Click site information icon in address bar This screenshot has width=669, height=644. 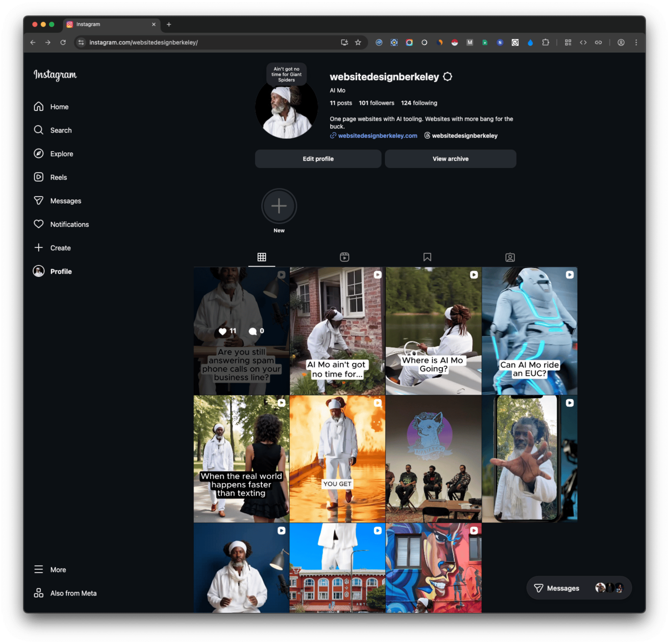(x=81, y=42)
